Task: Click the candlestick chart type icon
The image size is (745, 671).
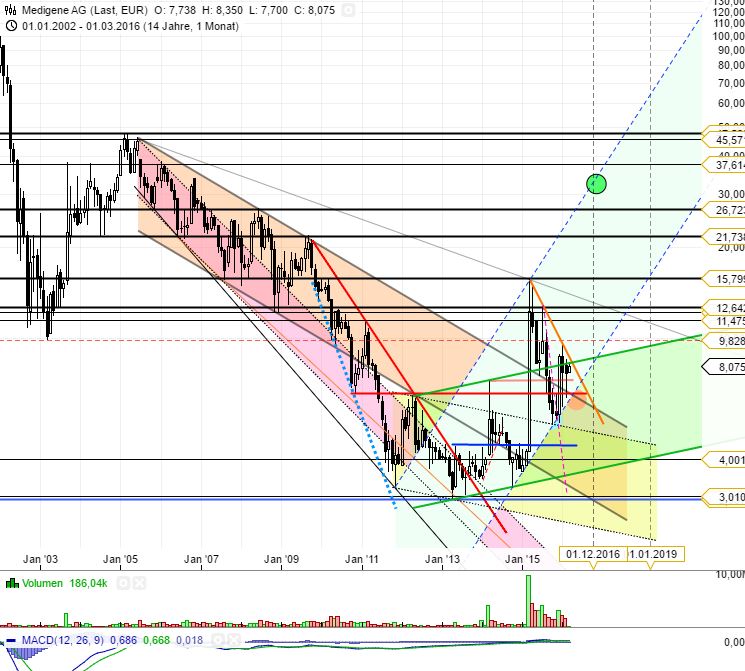Action: click(10, 10)
